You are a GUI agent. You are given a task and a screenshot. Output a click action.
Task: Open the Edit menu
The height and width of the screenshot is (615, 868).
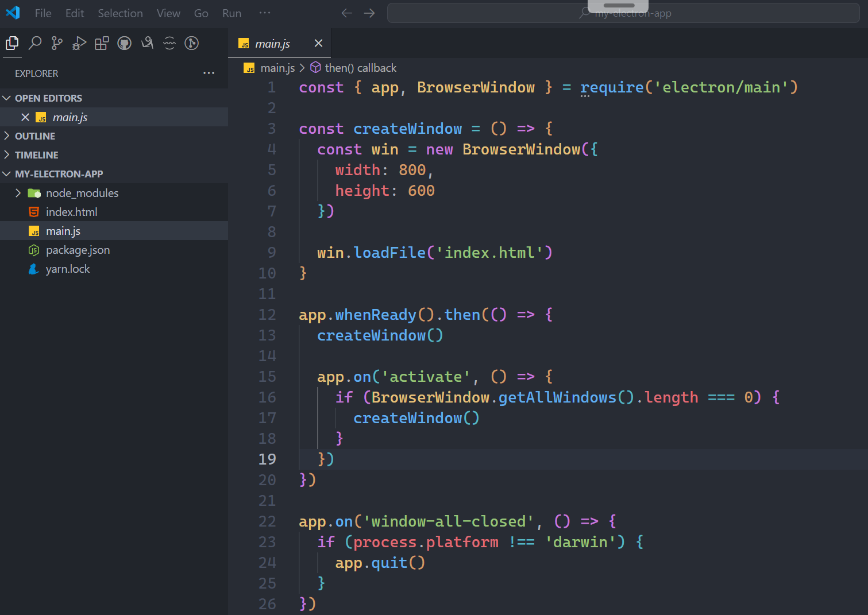point(75,13)
